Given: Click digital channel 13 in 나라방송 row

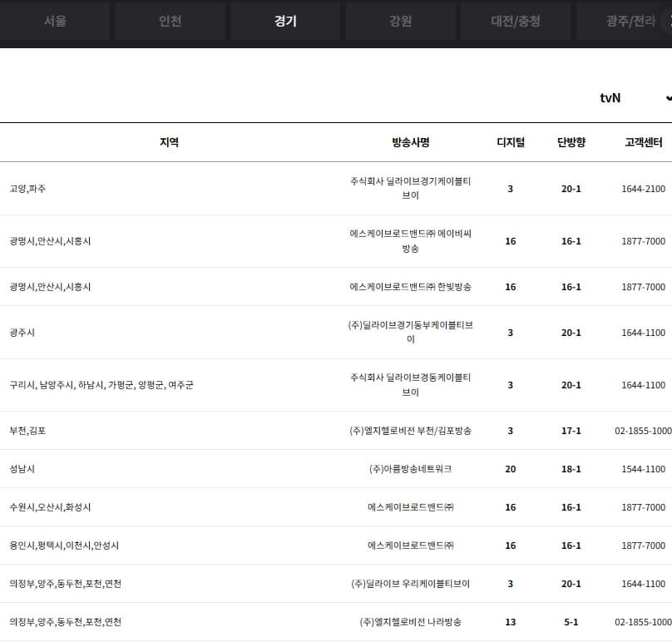Looking at the screenshot, I should click(x=511, y=622).
